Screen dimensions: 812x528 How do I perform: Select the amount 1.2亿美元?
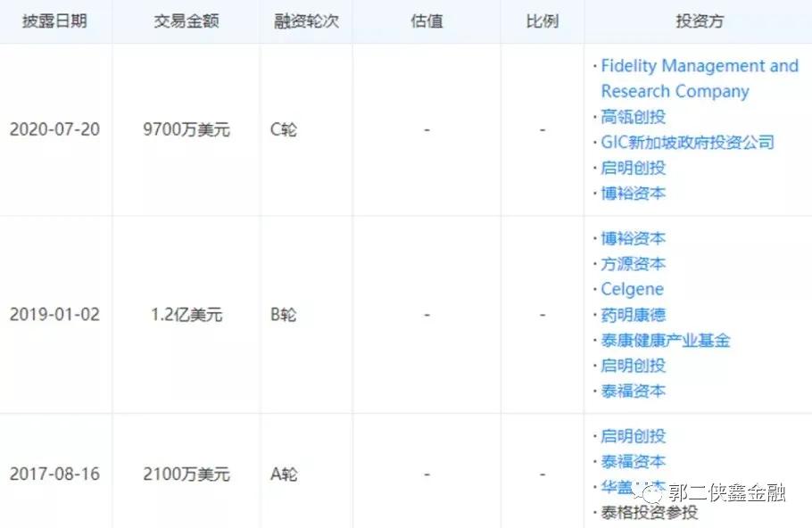[x=186, y=314]
